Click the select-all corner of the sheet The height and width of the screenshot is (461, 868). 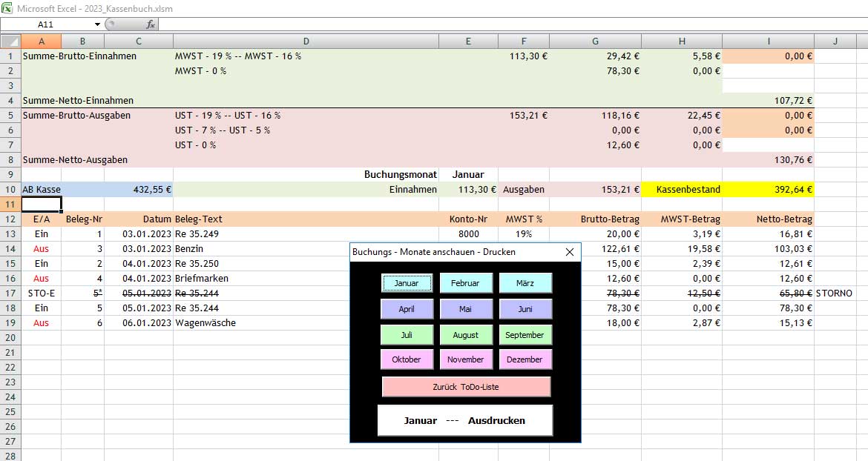[10, 42]
